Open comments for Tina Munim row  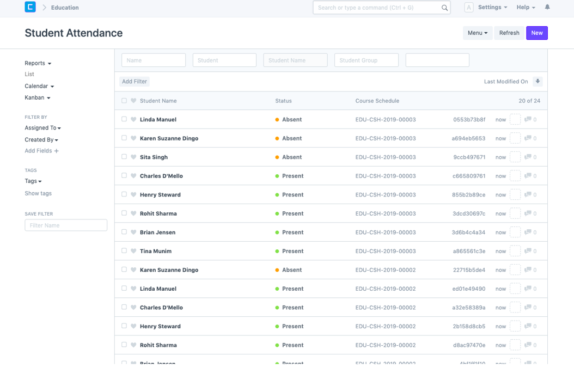(x=530, y=251)
